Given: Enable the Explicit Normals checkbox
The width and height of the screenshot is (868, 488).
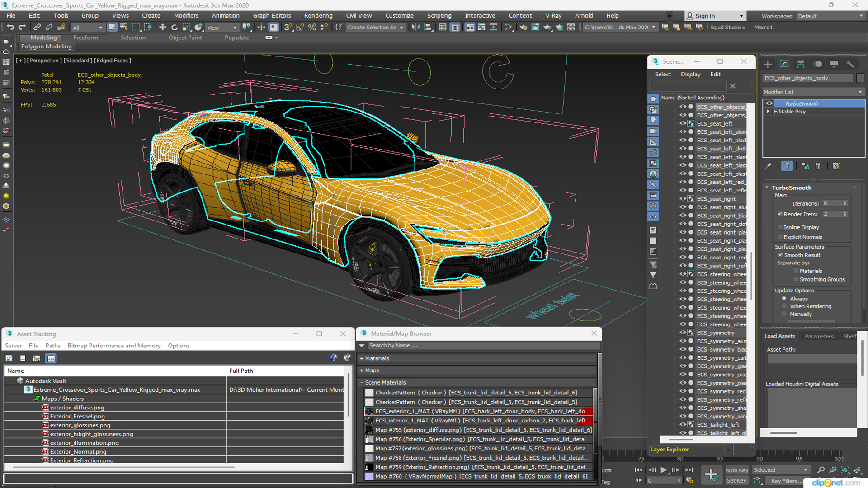Looking at the screenshot, I should pyautogui.click(x=780, y=237).
